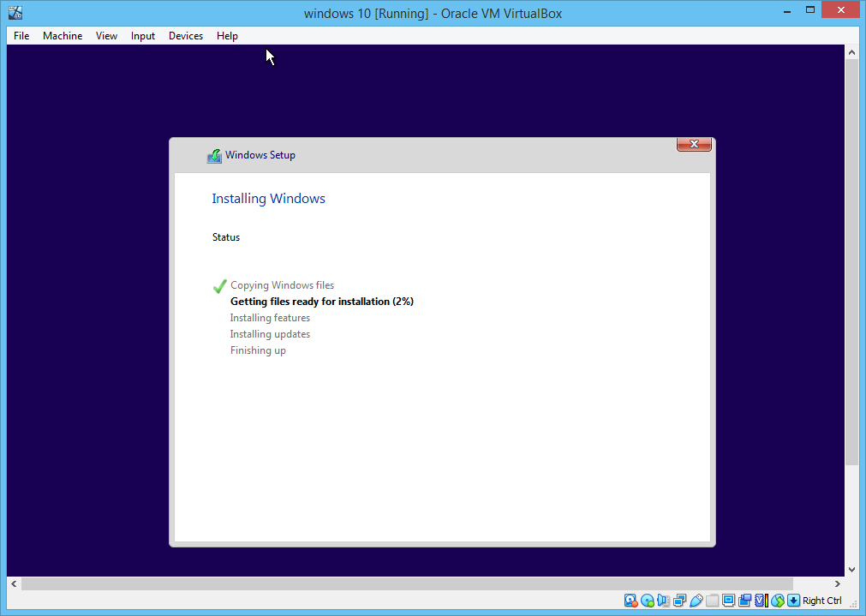This screenshot has width=866, height=616.
Task: Click 'Installing updates' step text
Action: [x=270, y=334]
